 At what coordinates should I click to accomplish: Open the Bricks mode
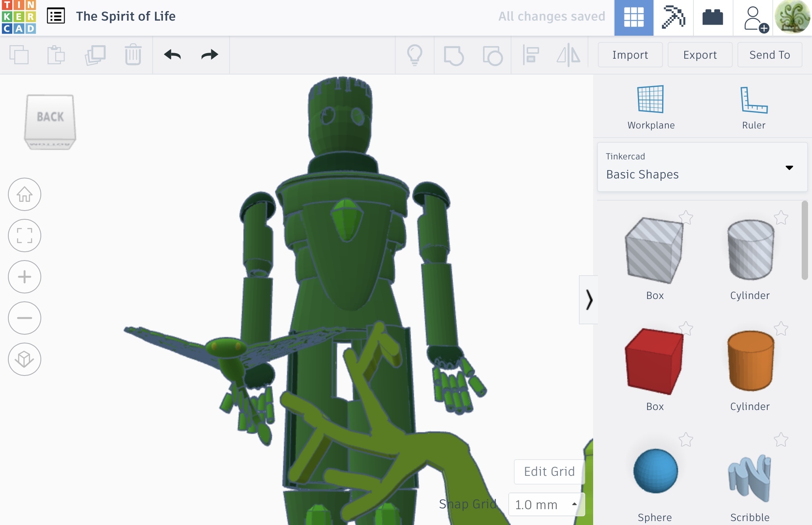click(712, 18)
